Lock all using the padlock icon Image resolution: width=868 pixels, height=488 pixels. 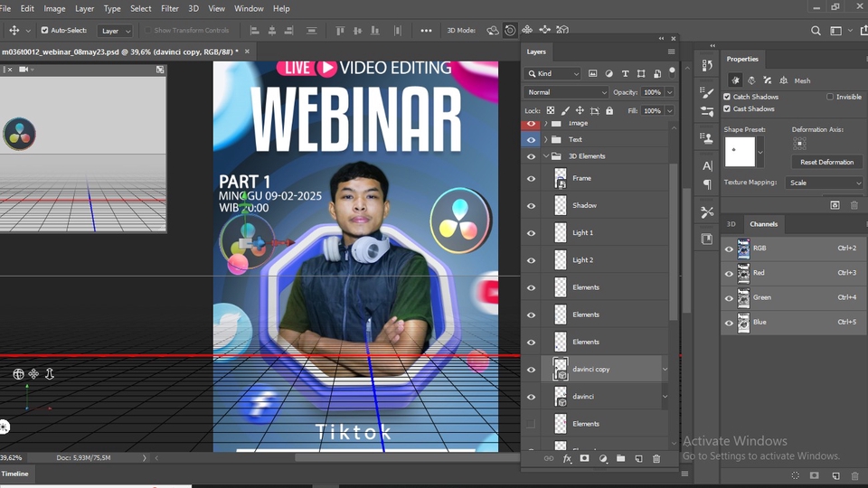[x=609, y=111]
